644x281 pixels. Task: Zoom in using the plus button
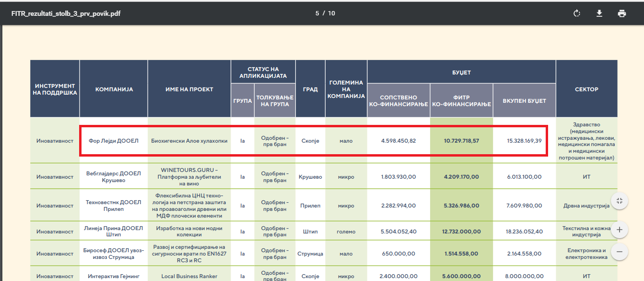point(620,230)
